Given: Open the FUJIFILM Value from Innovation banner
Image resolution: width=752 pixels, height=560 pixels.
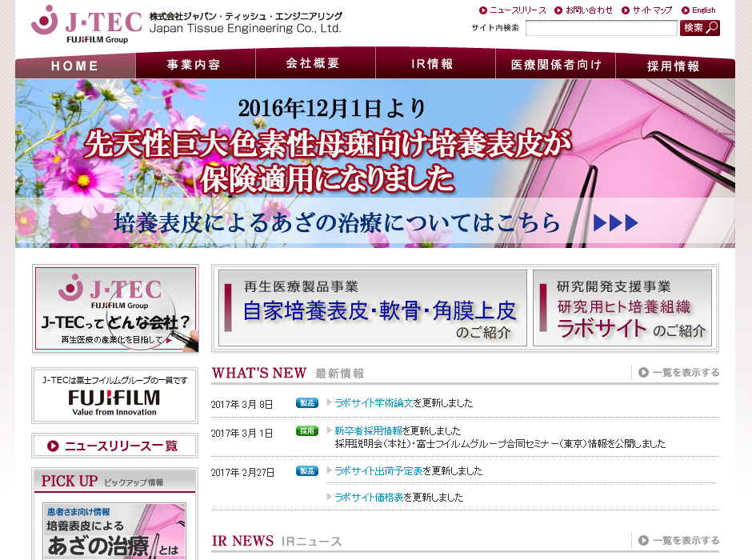Looking at the screenshot, I should (x=114, y=395).
